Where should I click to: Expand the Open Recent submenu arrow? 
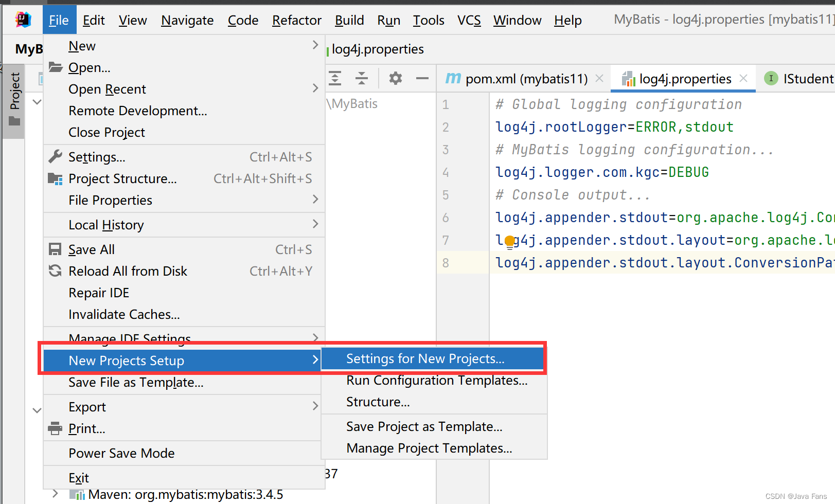click(x=315, y=88)
